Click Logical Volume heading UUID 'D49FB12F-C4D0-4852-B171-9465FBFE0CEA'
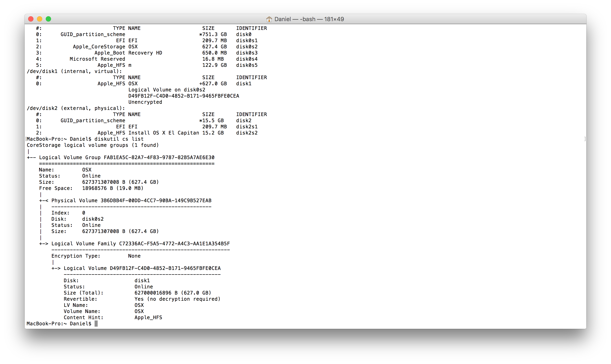 tap(165, 268)
